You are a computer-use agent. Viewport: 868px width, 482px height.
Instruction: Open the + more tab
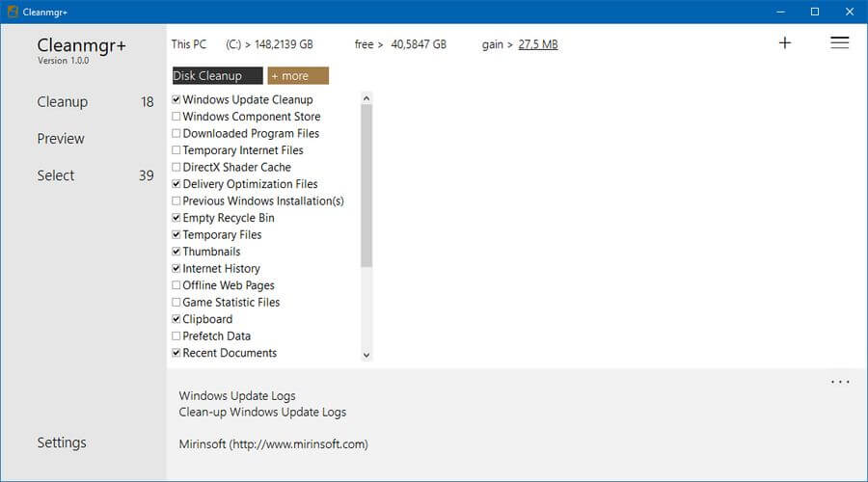coord(298,76)
